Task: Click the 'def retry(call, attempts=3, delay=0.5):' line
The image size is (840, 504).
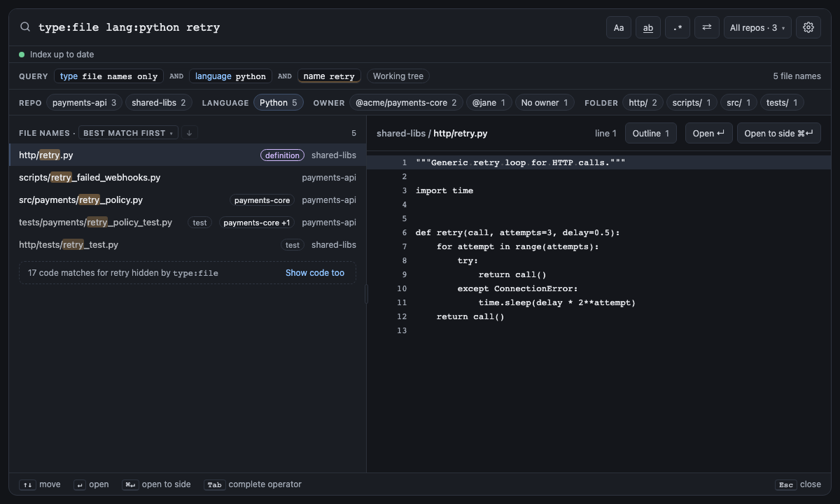Action: (x=518, y=232)
